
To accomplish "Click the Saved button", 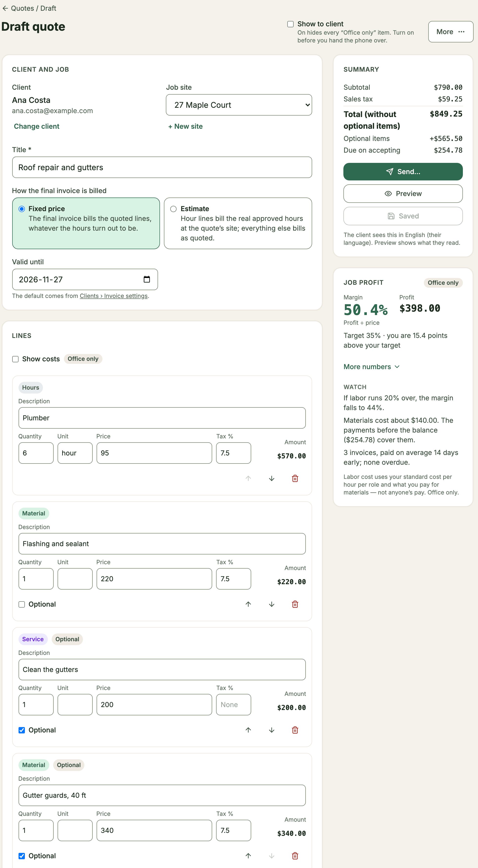I will [403, 216].
